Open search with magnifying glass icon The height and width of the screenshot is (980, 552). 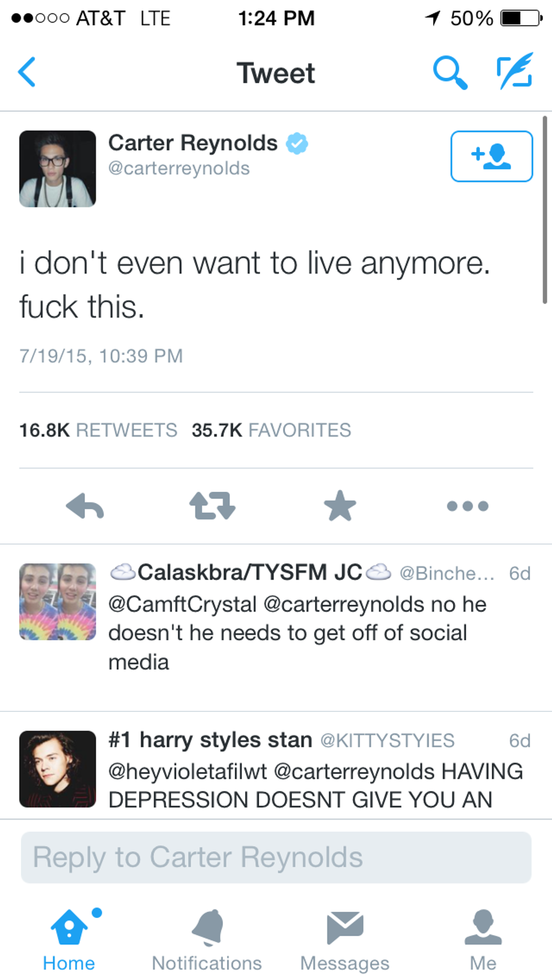(449, 72)
